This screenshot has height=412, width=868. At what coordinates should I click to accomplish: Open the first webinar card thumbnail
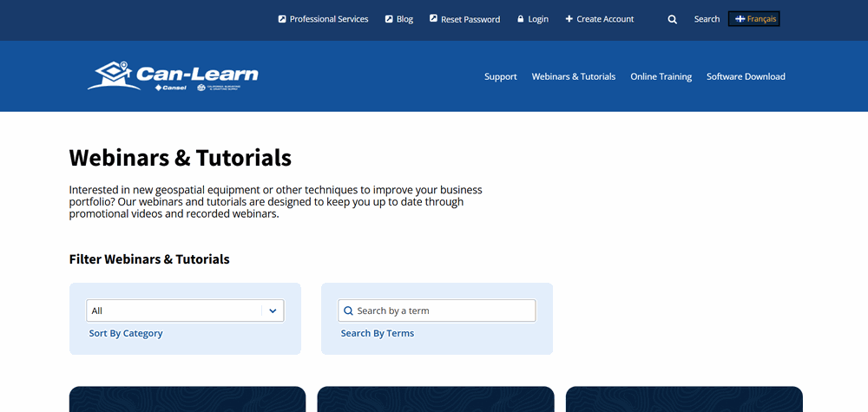click(x=187, y=399)
